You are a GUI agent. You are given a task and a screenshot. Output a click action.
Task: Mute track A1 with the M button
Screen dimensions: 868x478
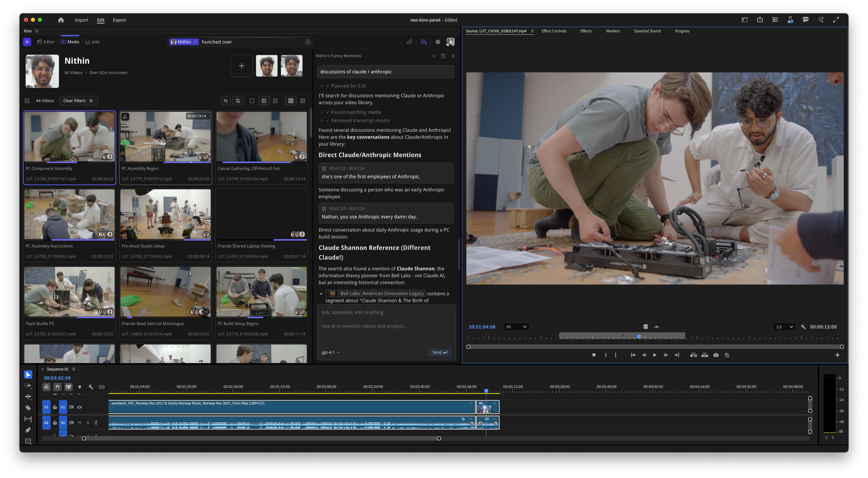coord(79,422)
